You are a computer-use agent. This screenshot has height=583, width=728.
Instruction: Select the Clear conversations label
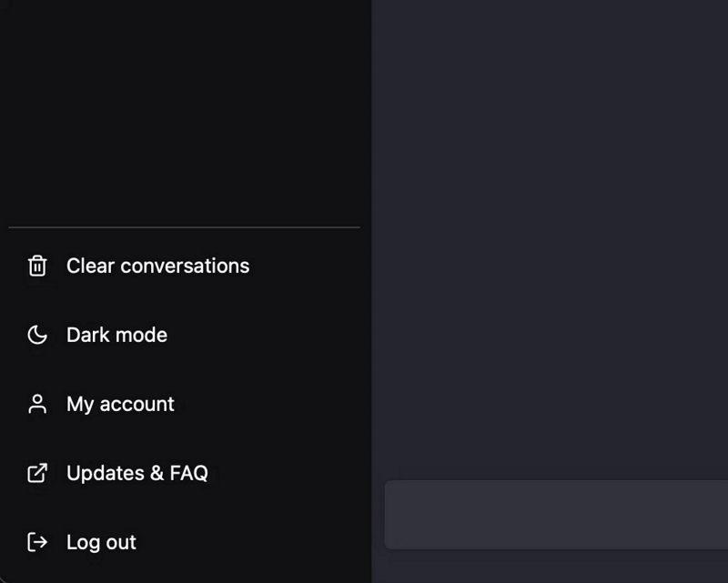[x=157, y=266]
